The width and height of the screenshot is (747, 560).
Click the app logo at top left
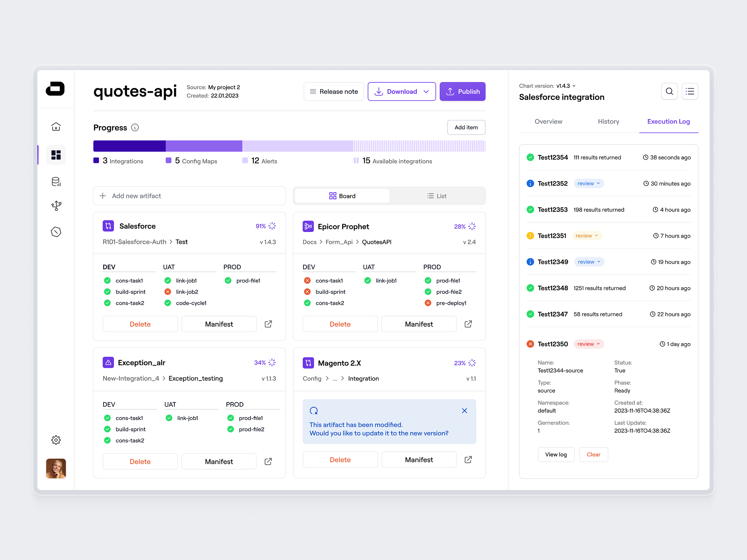(55, 89)
